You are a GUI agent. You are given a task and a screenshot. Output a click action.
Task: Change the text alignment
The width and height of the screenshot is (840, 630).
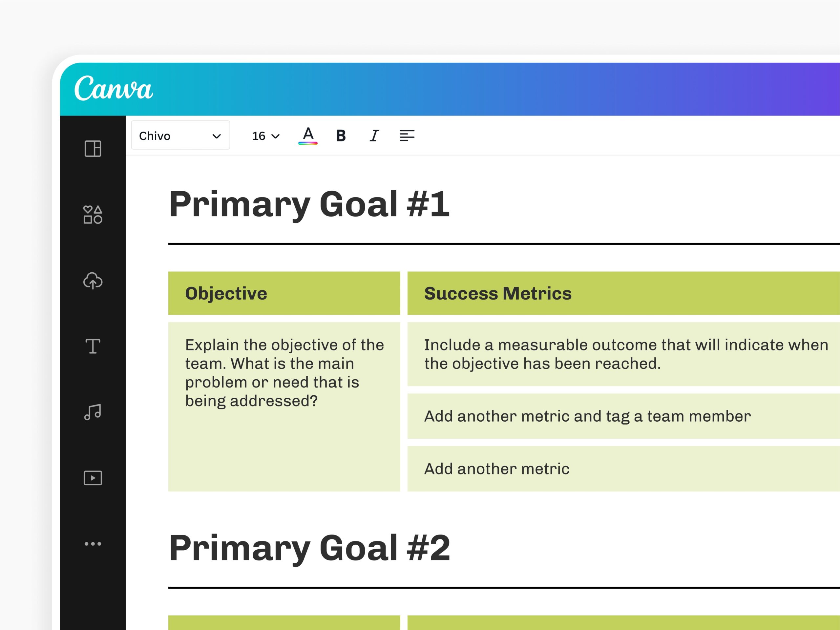coord(407,136)
